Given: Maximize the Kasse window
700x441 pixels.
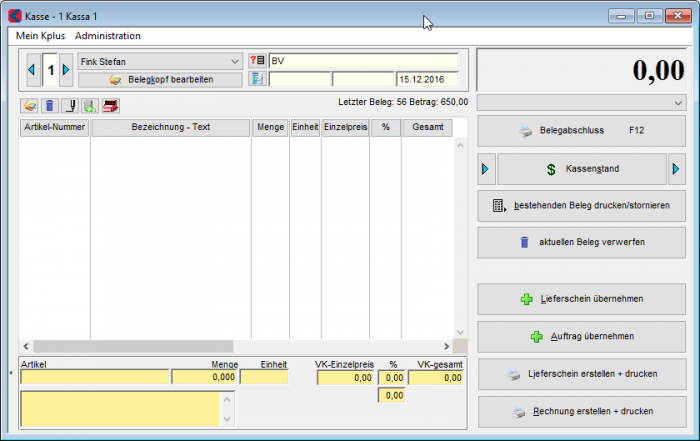Looking at the screenshot, I should click(x=650, y=16).
